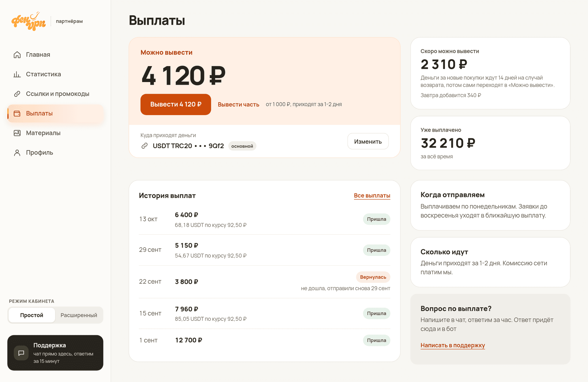Viewport: 588px width, 382px height.
Task: Click the chat bubble icon in Поддержка card
Action: [x=21, y=353]
